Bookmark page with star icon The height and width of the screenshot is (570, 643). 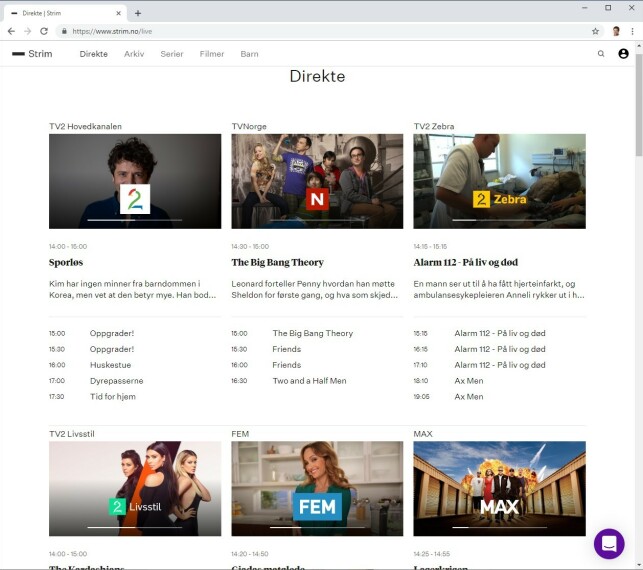tap(595, 31)
